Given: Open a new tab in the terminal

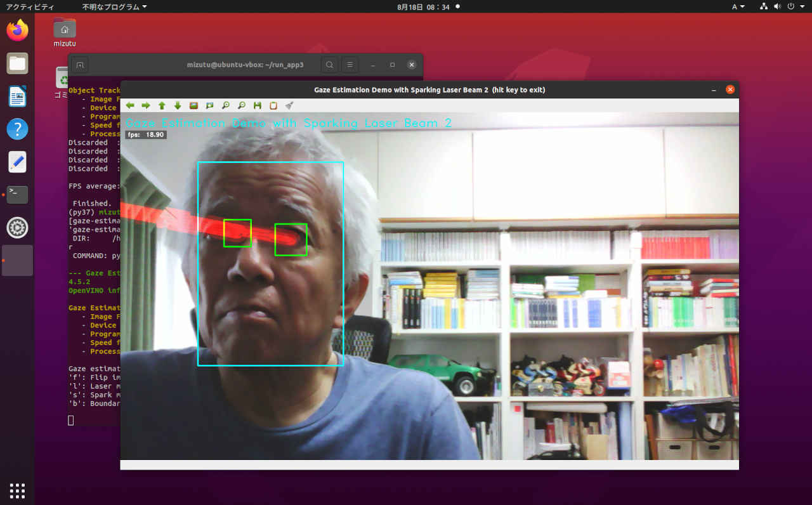Looking at the screenshot, I should 79,65.
